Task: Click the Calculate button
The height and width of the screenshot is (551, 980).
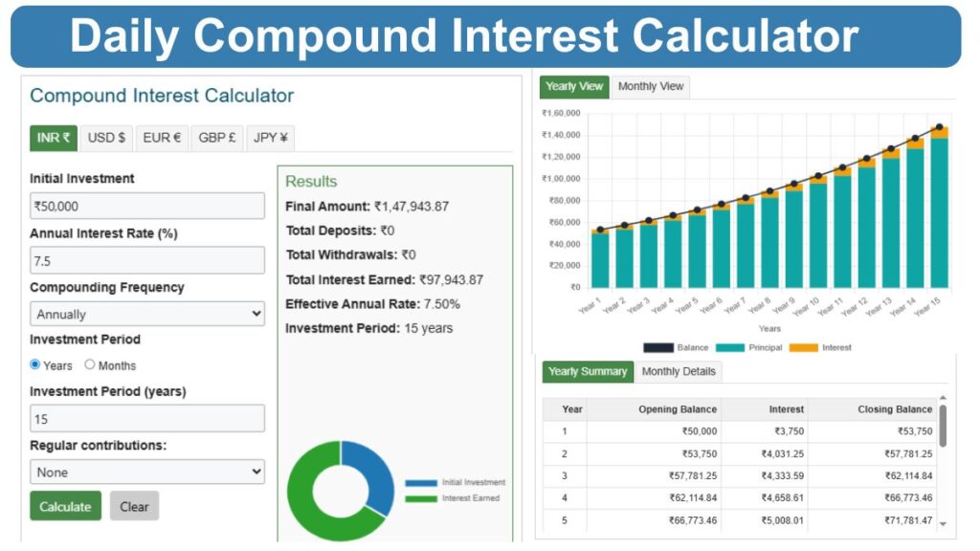Action: pyautogui.click(x=64, y=506)
